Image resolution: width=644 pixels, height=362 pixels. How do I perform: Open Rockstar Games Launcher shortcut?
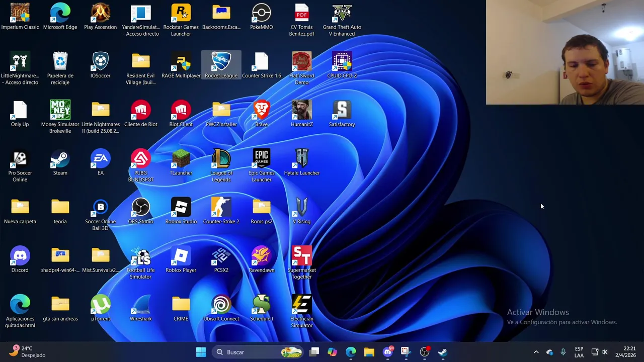181,20
